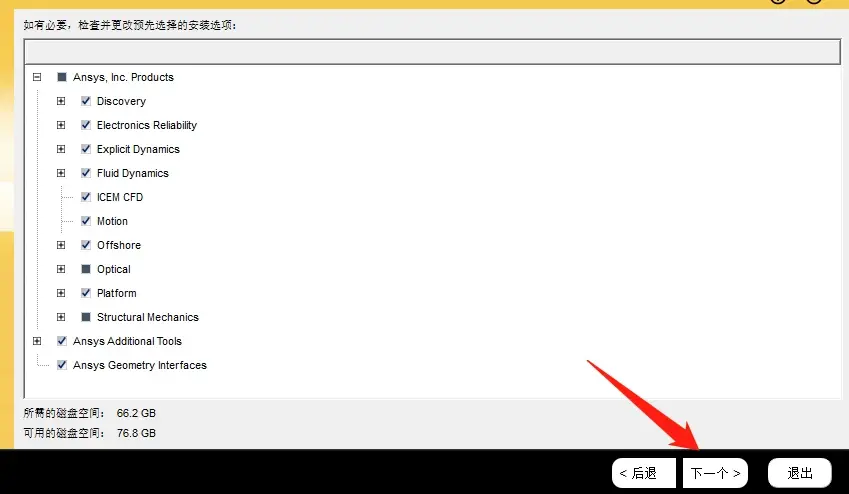
Task: Expand the Ansys Additional Tools node
Action: tap(37, 341)
